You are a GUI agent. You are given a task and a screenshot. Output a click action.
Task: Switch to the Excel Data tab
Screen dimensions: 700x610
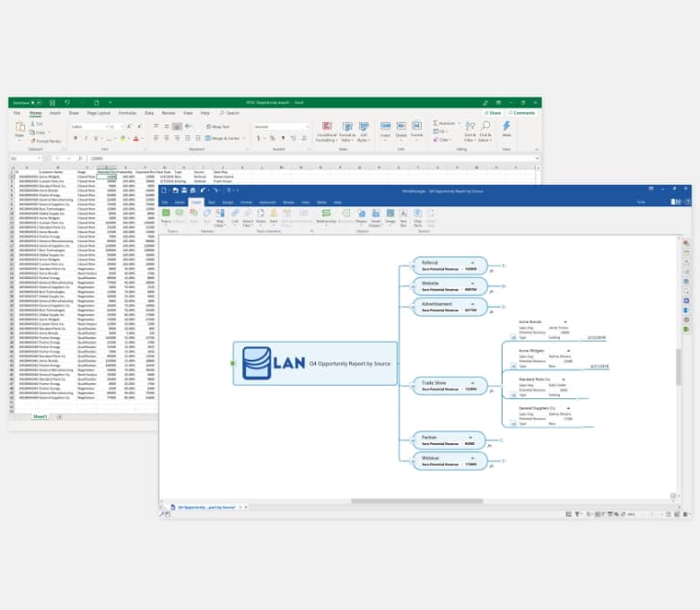point(149,113)
